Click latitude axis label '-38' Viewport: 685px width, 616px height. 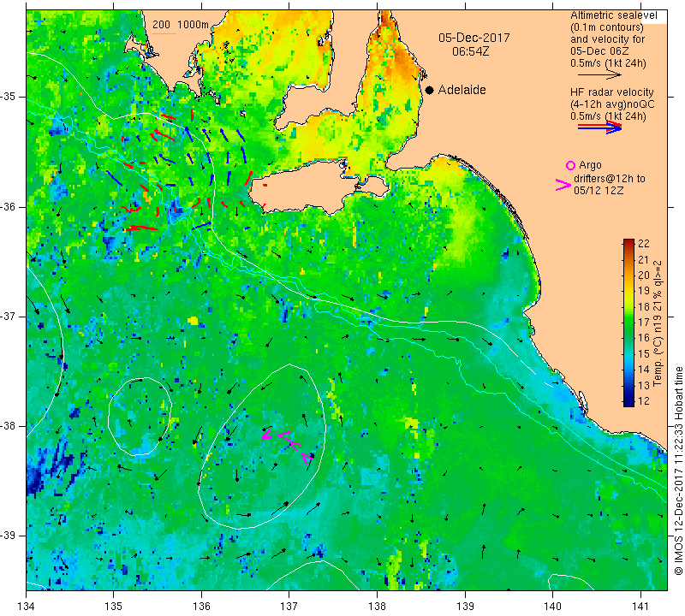pyautogui.click(x=9, y=426)
